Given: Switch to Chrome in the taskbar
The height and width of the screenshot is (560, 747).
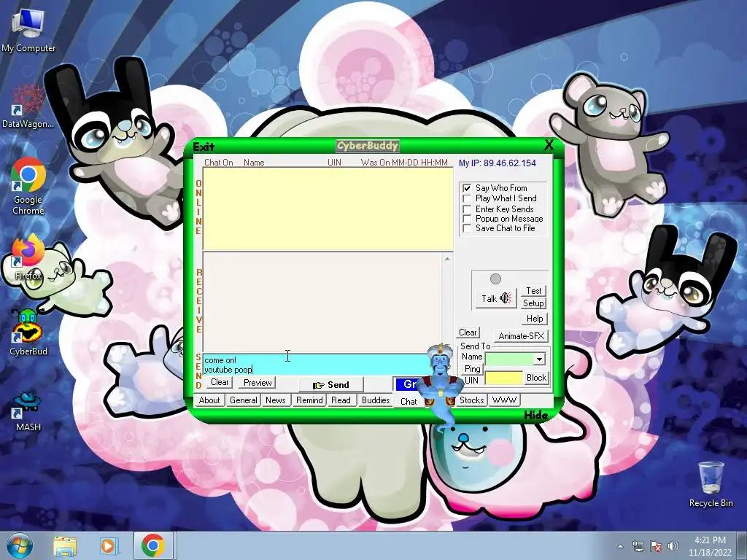Looking at the screenshot, I should point(152,545).
